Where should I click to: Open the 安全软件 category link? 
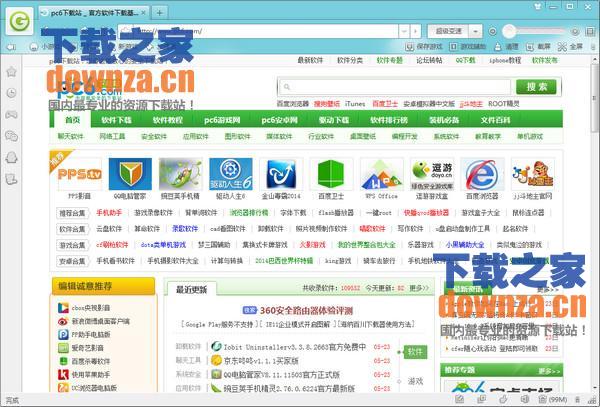pyautogui.click(x=154, y=137)
